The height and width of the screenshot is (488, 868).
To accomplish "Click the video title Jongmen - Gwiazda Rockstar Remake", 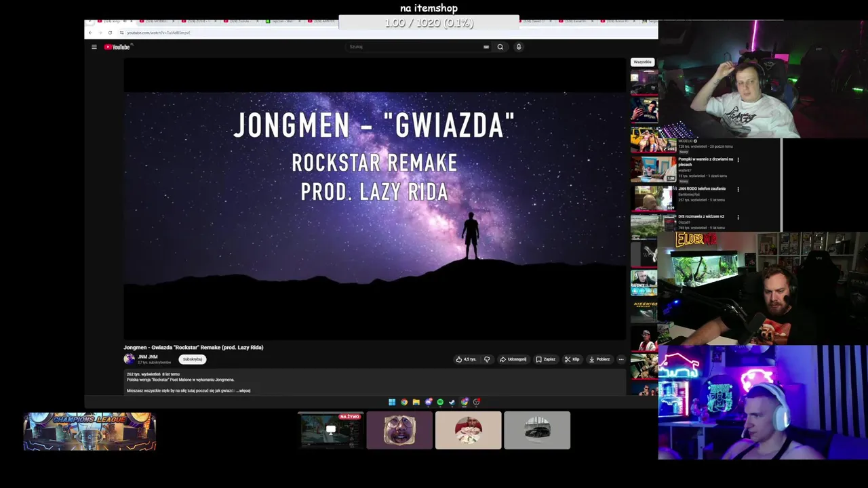I will point(193,347).
